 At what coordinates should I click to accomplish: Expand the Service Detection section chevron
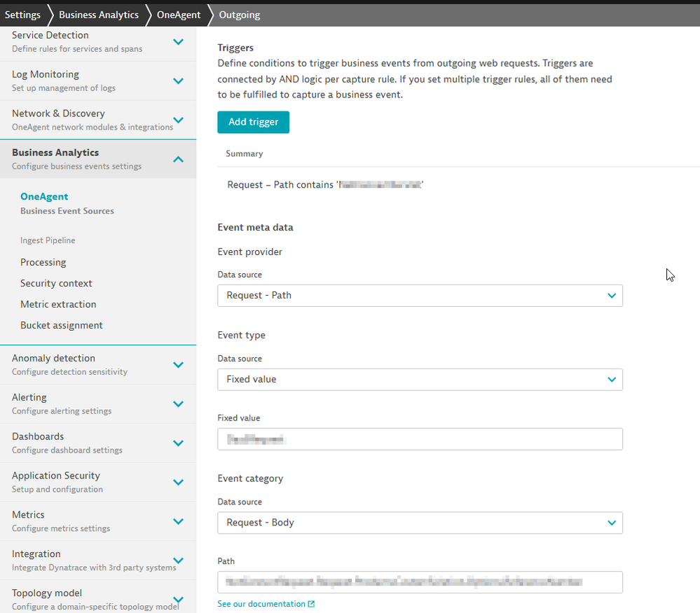coord(179,42)
